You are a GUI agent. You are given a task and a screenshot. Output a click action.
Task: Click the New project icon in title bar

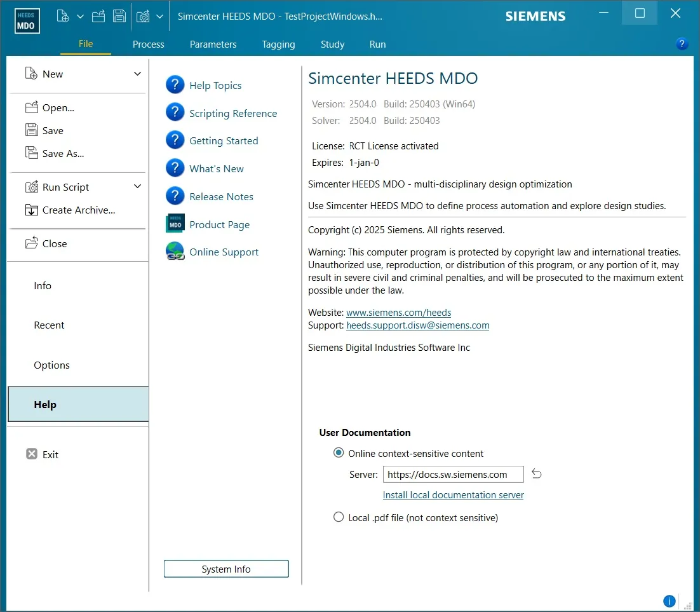[63, 17]
